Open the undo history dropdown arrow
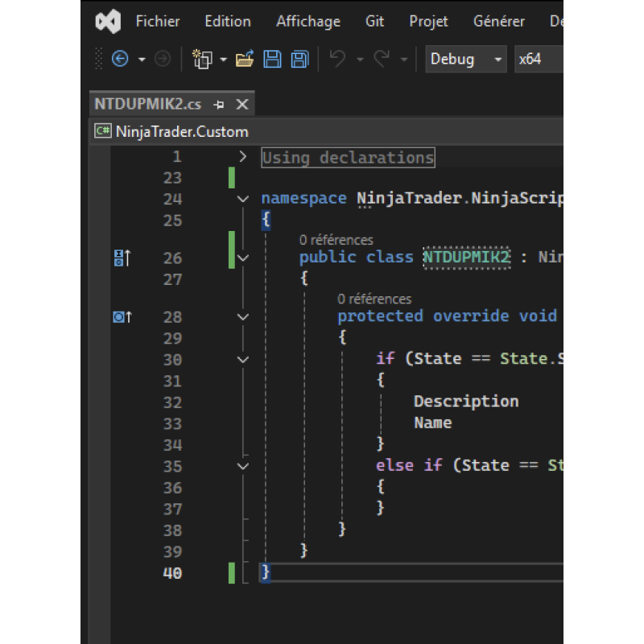The height and width of the screenshot is (644, 644). click(360, 59)
